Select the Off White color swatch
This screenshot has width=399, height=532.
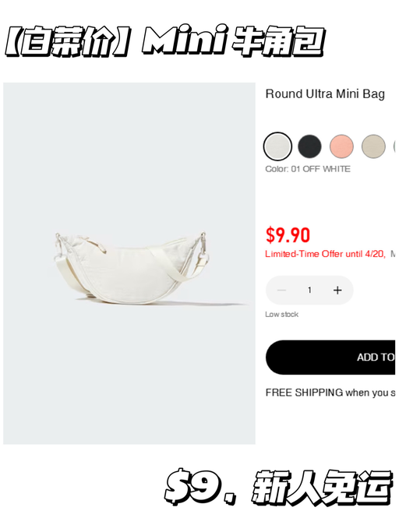(277, 146)
